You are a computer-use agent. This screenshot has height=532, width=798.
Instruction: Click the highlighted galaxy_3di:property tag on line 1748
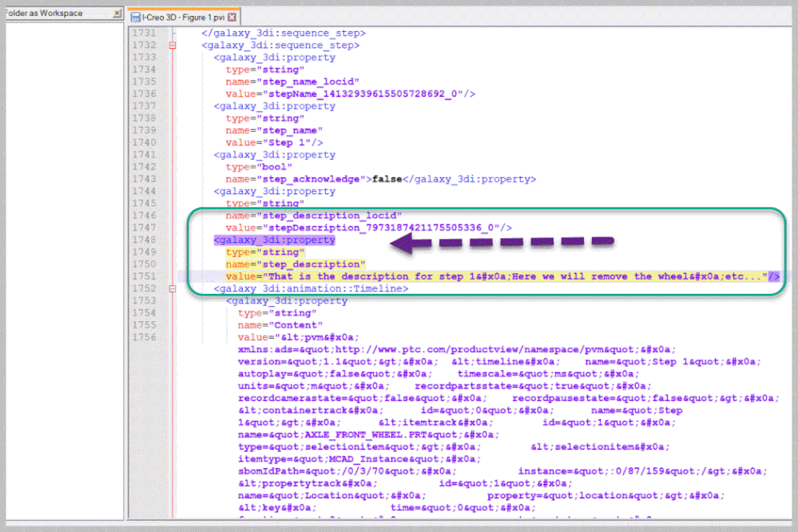274,240
